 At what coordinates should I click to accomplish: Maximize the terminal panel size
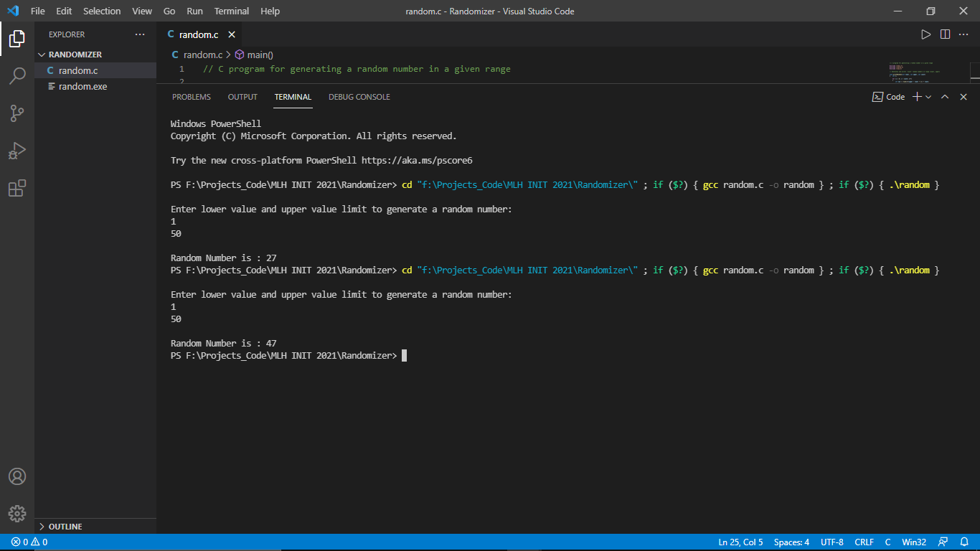(x=945, y=97)
